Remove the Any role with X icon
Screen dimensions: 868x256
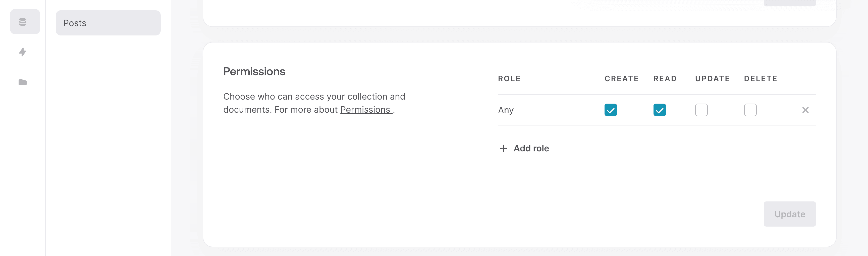click(805, 110)
